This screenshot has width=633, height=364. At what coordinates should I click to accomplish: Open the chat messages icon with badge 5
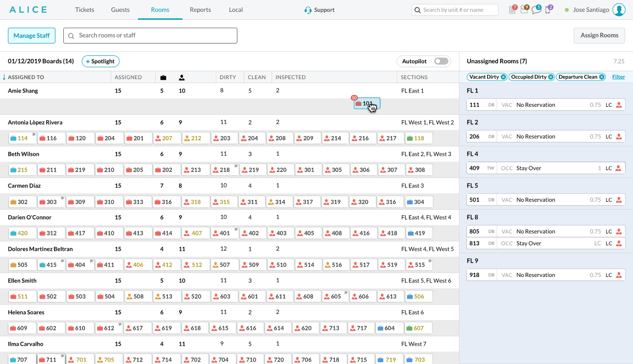point(536,10)
